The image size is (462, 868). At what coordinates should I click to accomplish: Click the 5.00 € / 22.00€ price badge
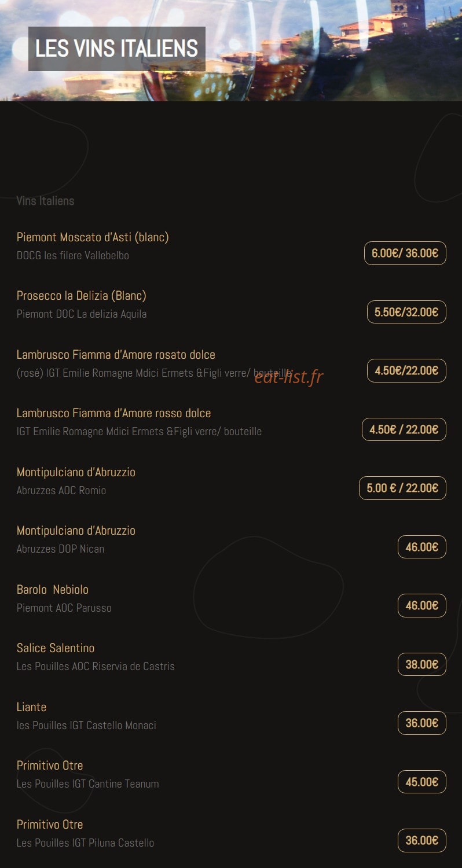402,488
